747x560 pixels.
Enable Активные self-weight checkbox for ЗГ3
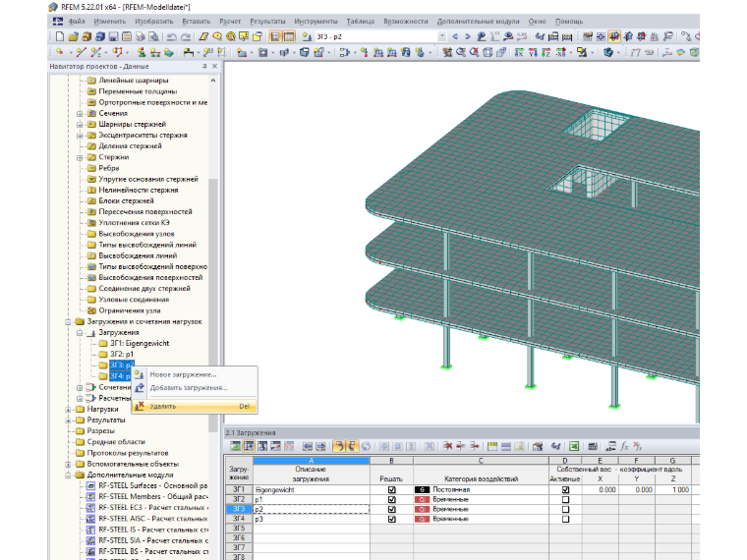565,509
